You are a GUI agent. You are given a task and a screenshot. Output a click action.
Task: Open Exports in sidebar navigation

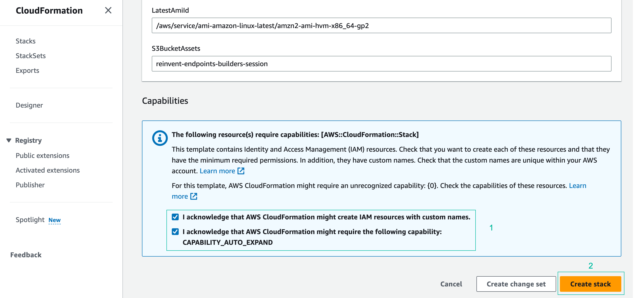tap(27, 71)
